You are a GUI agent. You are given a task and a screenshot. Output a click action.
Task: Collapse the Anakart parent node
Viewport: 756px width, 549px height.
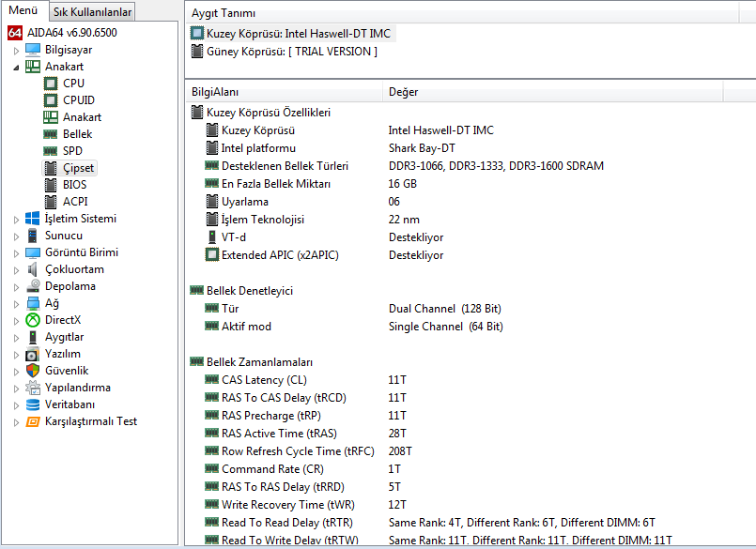tap(16, 68)
